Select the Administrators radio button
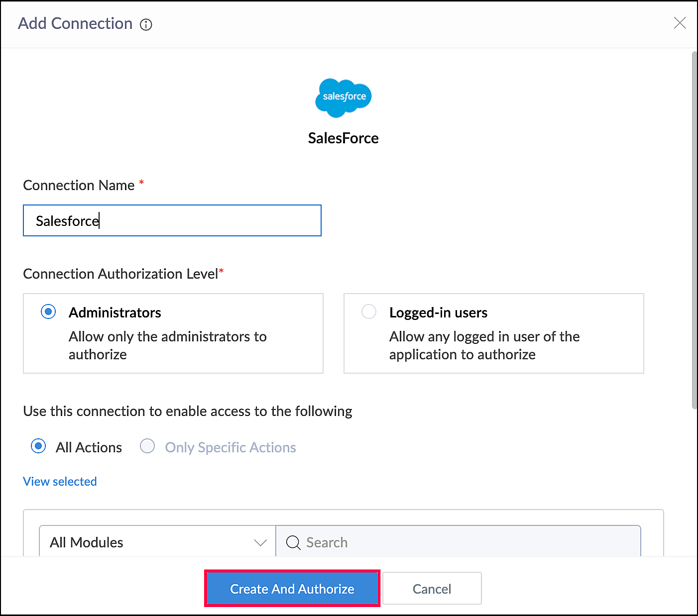Viewport: 698px width, 616px height. pyautogui.click(x=48, y=312)
